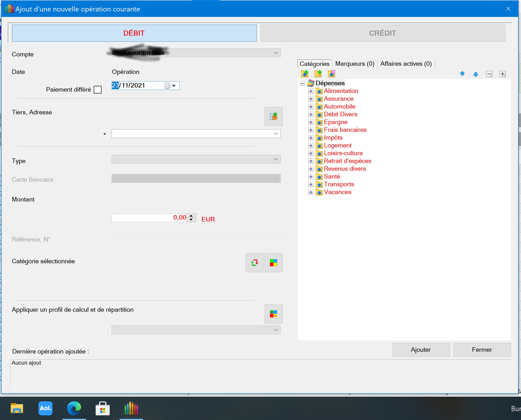521x420 pixels.
Task: Collapse the Dépenses tree root
Action: [x=302, y=83]
